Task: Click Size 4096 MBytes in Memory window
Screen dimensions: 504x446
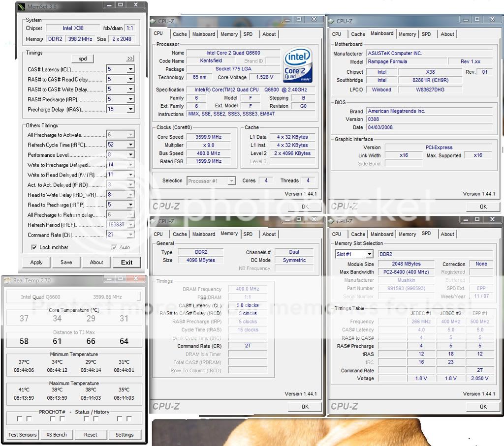Action: click(x=201, y=260)
